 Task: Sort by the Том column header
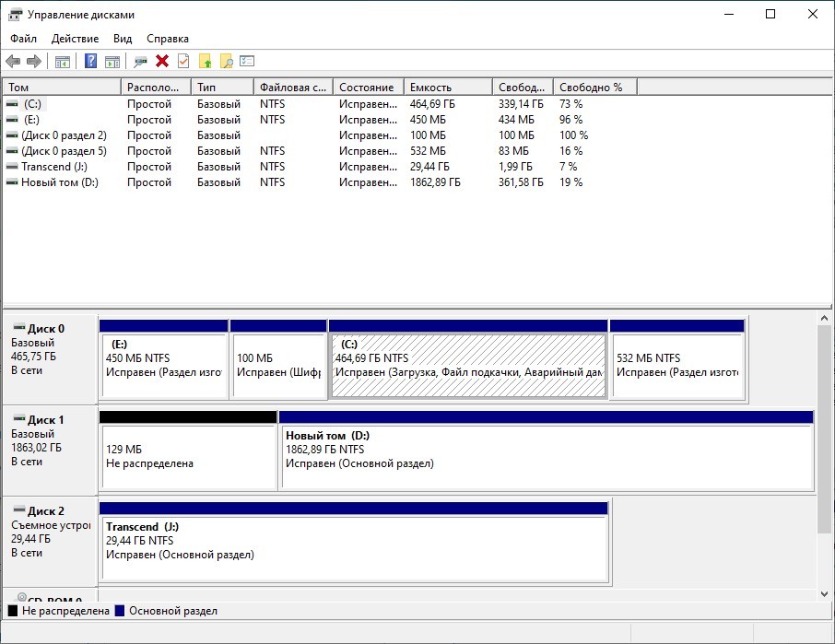(x=63, y=88)
